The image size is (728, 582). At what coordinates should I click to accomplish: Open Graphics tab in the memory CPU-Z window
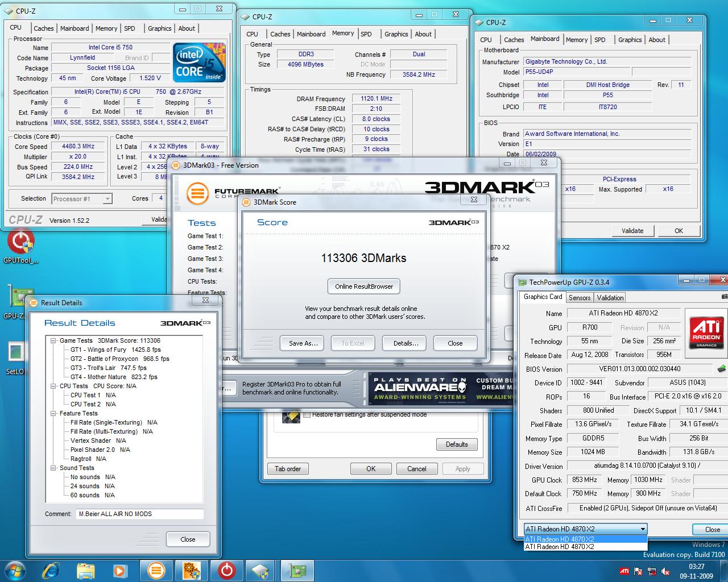(x=396, y=34)
